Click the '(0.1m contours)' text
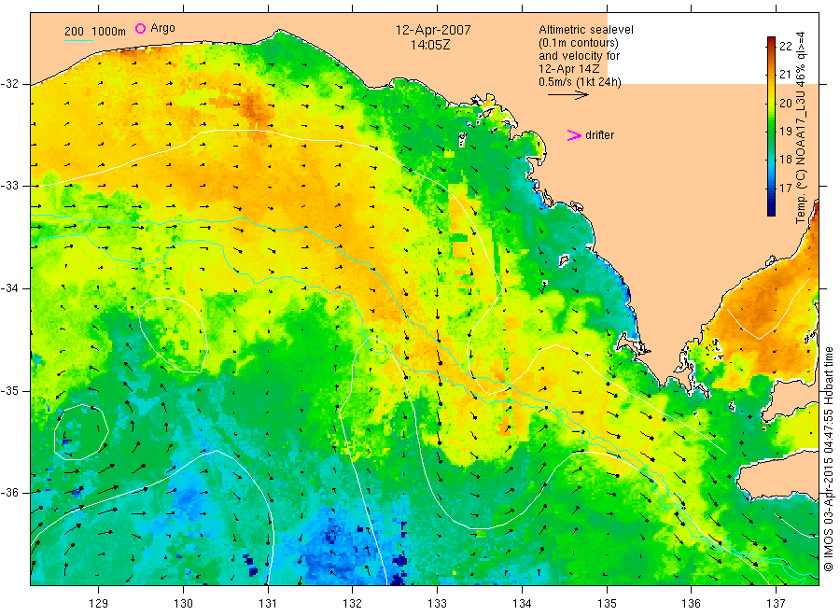 [579, 43]
